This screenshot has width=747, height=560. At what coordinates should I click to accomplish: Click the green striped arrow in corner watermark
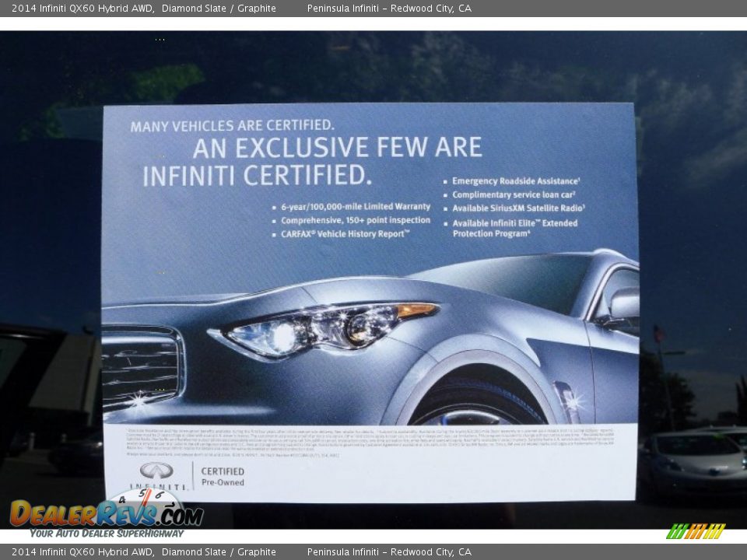(x=675, y=532)
